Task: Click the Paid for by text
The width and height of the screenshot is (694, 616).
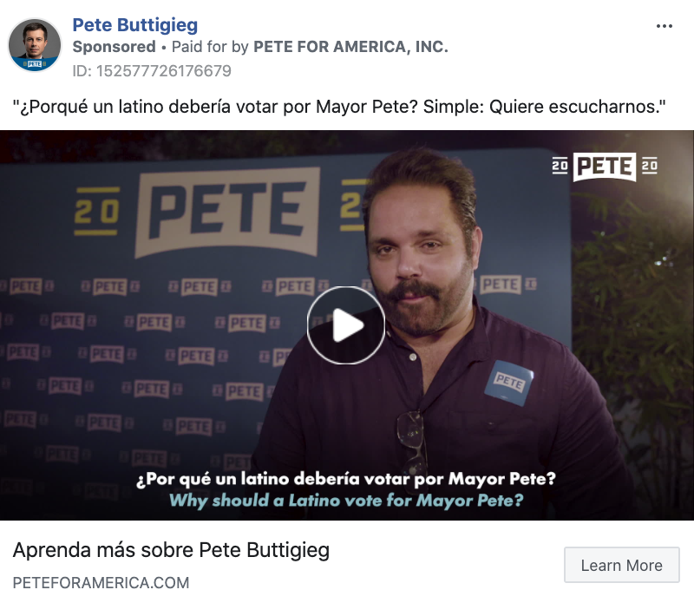Action: [x=210, y=47]
